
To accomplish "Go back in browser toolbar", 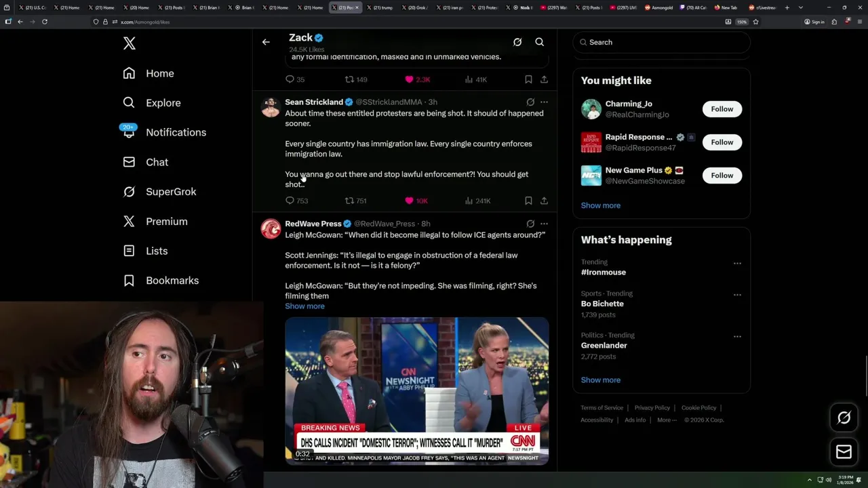I will tap(20, 22).
